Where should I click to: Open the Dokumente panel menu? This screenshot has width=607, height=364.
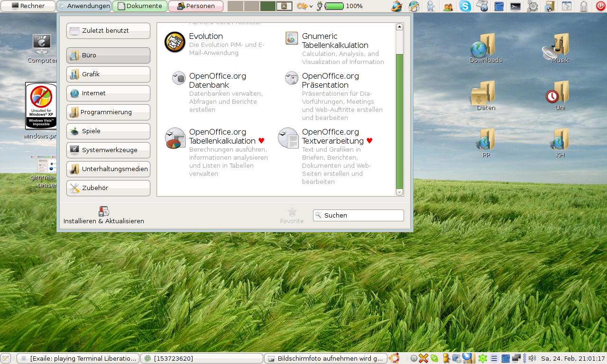[x=140, y=6]
